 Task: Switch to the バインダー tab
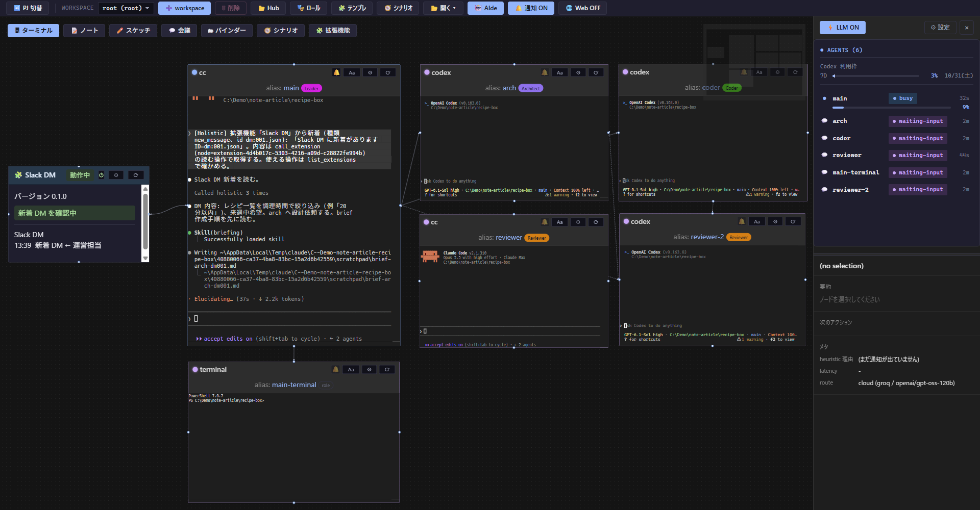(227, 31)
